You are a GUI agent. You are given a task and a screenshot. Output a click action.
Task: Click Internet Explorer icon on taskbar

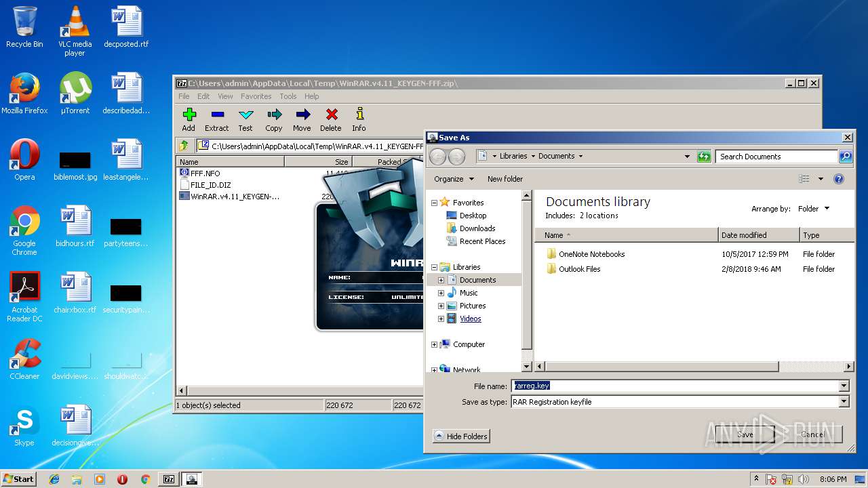pyautogui.click(x=54, y=479)
